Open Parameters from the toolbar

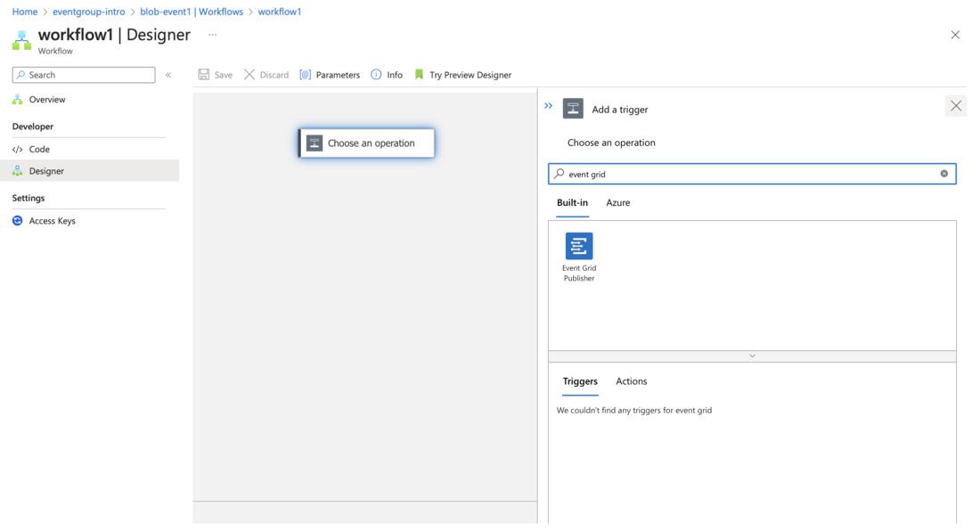tap(330, 75)
